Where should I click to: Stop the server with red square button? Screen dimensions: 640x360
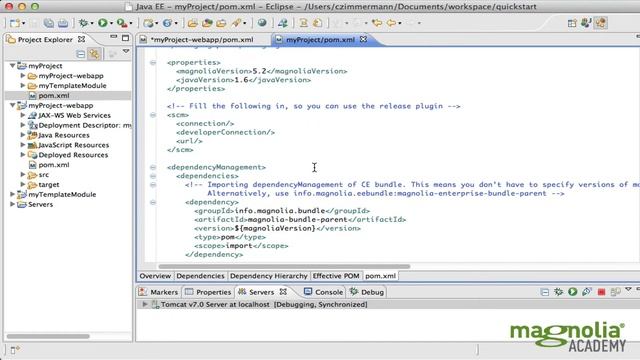pos(601,292)
